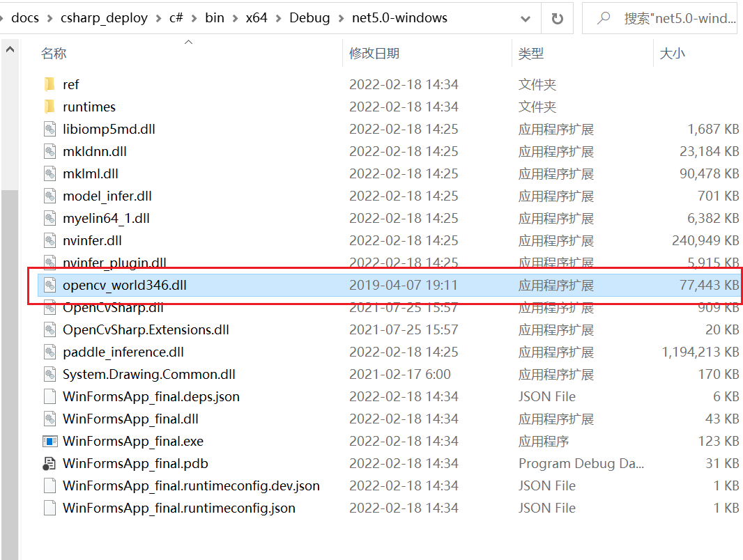Click the opencv_world346.dll file icon

(x=49, y=285)
